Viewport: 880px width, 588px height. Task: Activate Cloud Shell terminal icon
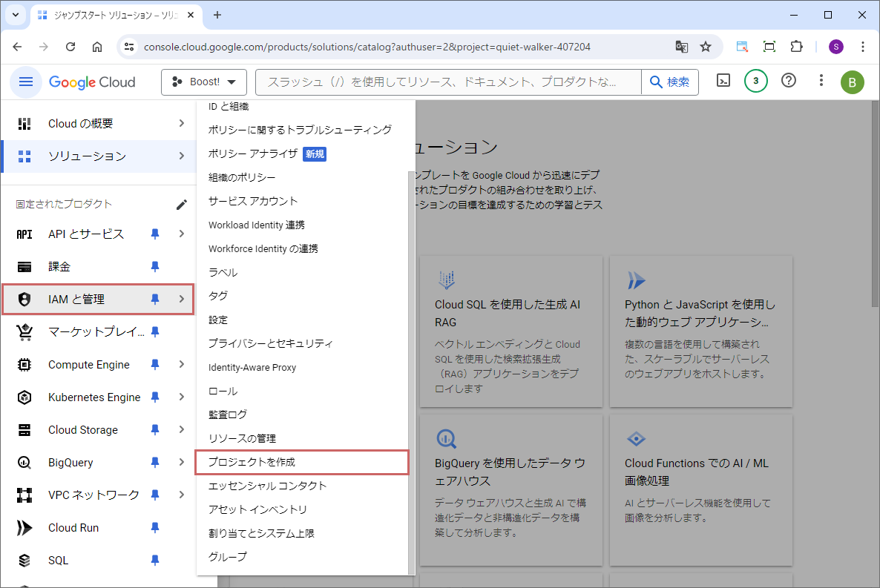tap(723, 82)
